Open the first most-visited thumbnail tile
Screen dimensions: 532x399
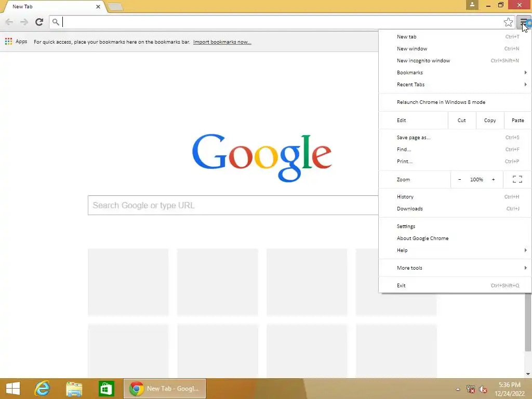coord(128,282)
